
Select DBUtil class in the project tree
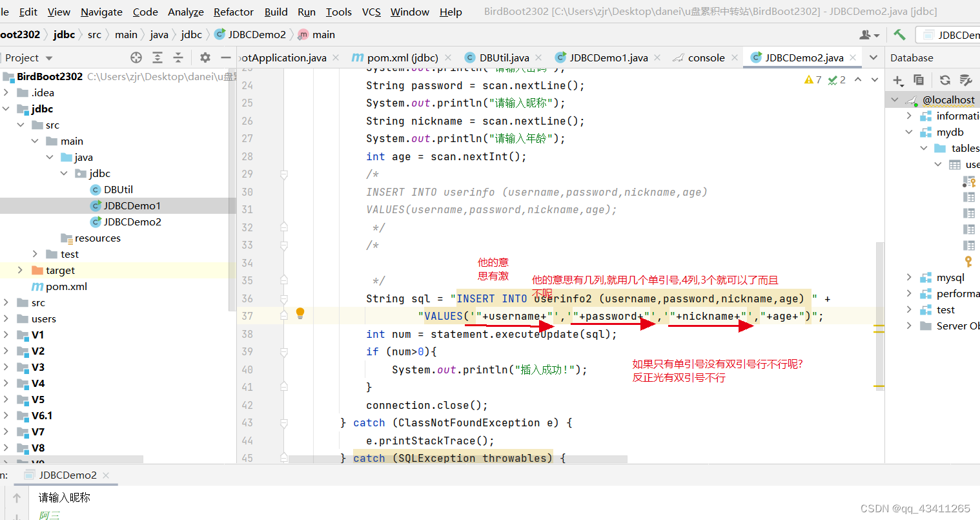click(x=118, y=189)
